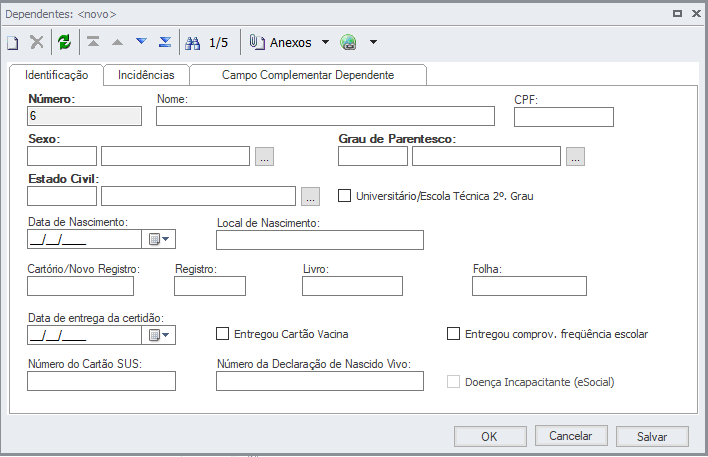Viewport: 708px width, 457px height.
Task: Click the 1/5 record counter
Action: point(219,43)
